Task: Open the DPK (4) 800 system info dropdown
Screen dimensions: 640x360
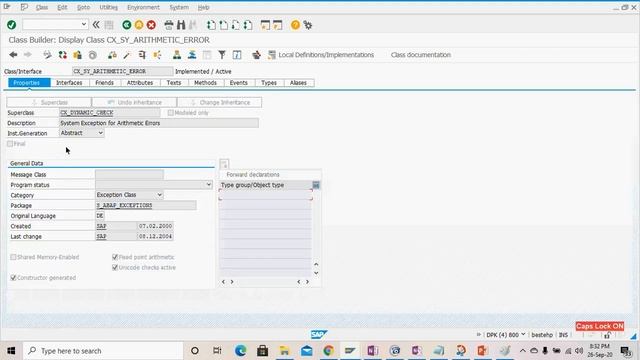Action: click(x=523, y=335)
